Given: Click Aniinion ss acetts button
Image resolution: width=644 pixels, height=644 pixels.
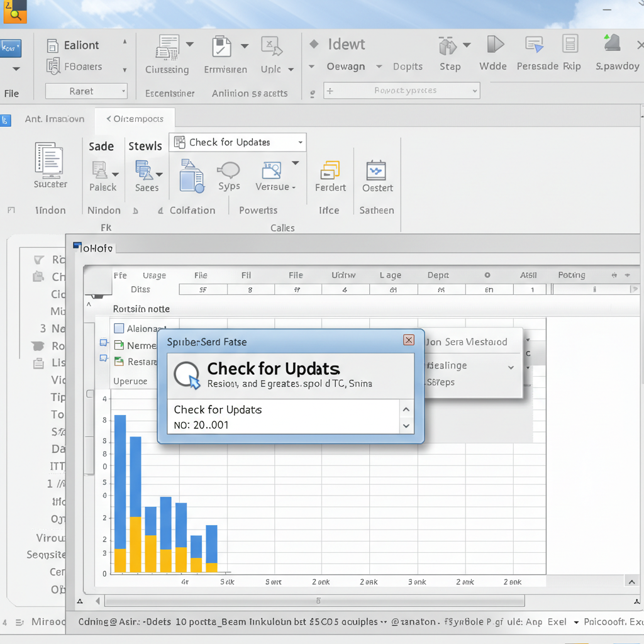Looking at the screenshot, I should 249,94.
